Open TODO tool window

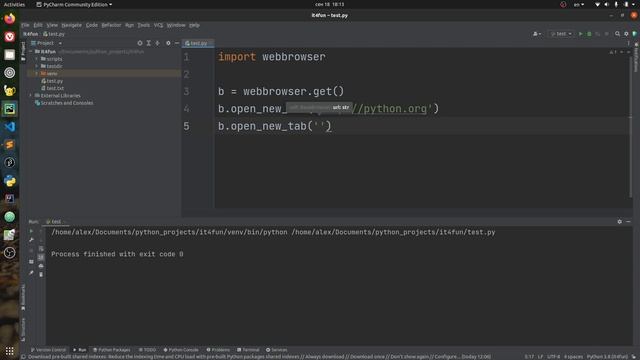(147, 350)
